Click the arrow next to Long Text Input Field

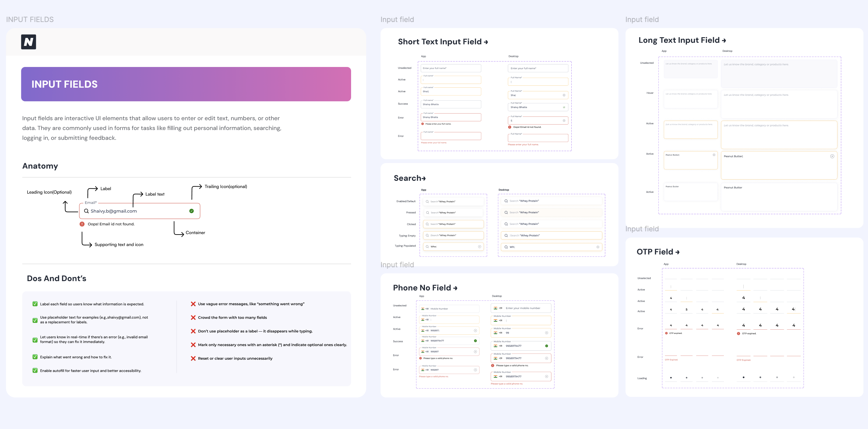[x=724, y=41]
